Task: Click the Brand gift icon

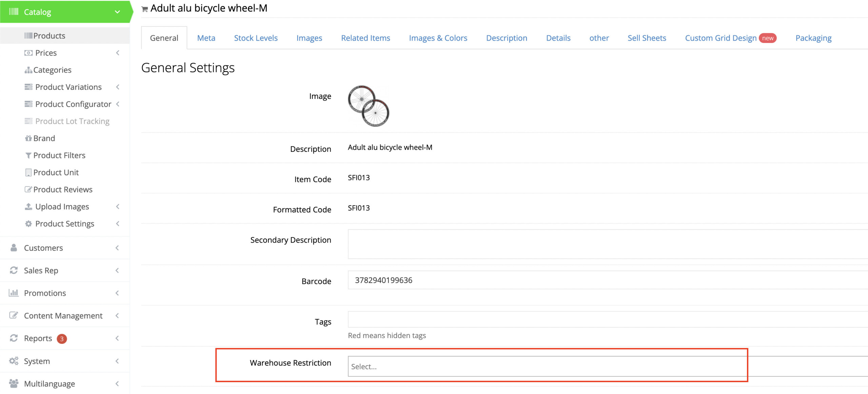Action: (x=28, y=138)
